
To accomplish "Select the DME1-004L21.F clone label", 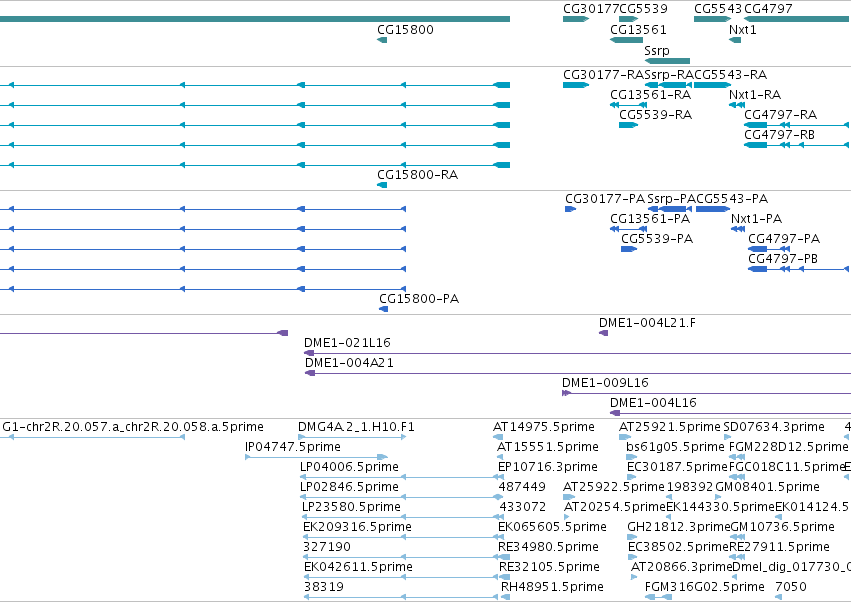I will pos(647,323).
